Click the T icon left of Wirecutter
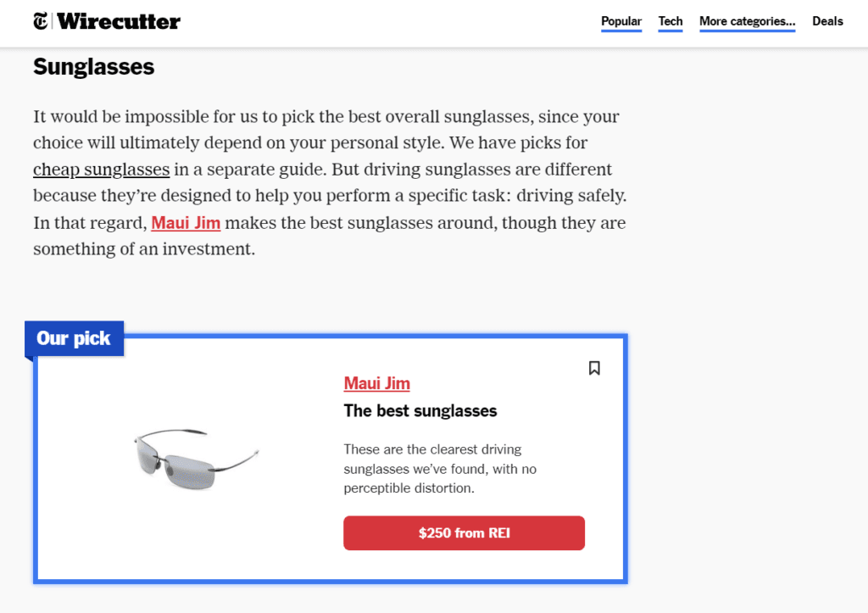 click(x=40, y=20)
